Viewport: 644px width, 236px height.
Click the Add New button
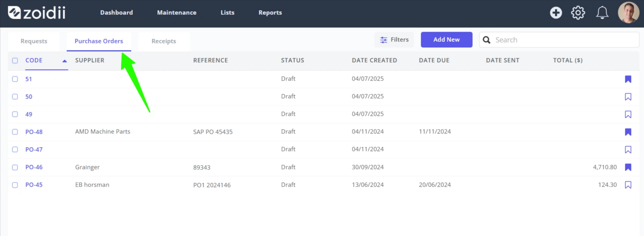point(447,40)
